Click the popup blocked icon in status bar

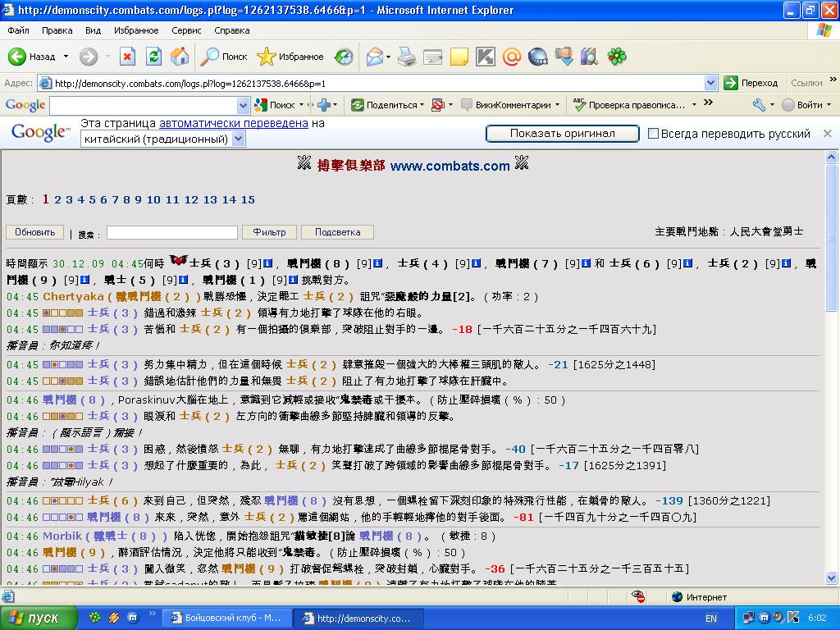pyautogui.click(x=637, y=596)
